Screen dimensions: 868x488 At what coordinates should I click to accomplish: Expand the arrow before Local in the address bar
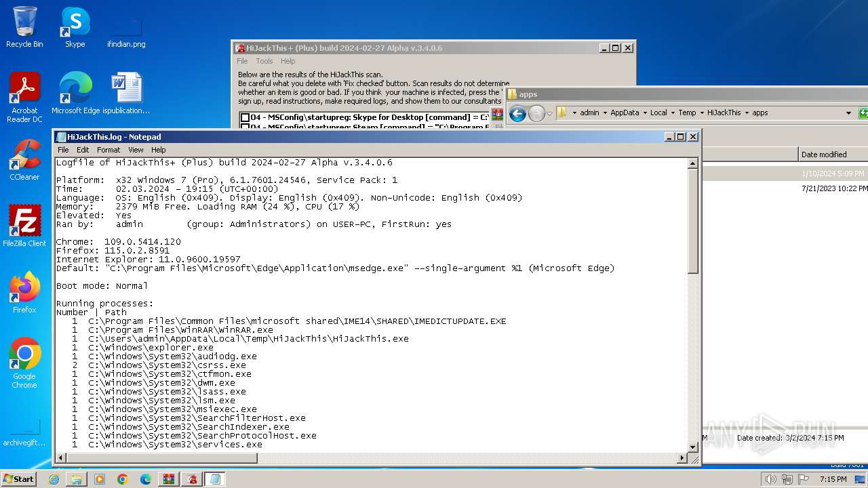coord(645,113)
